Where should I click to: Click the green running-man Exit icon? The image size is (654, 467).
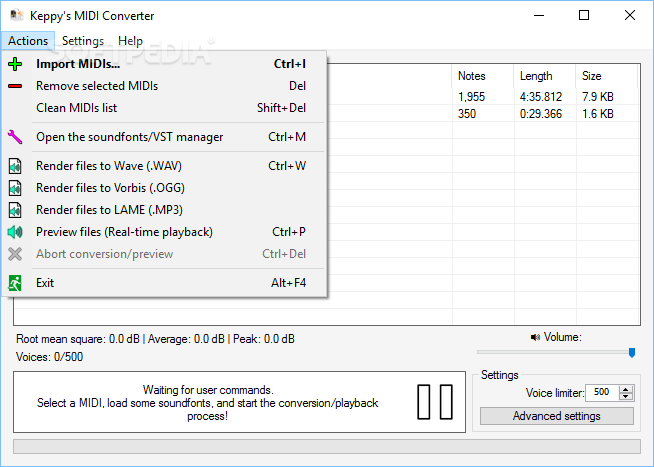(15, 283)
